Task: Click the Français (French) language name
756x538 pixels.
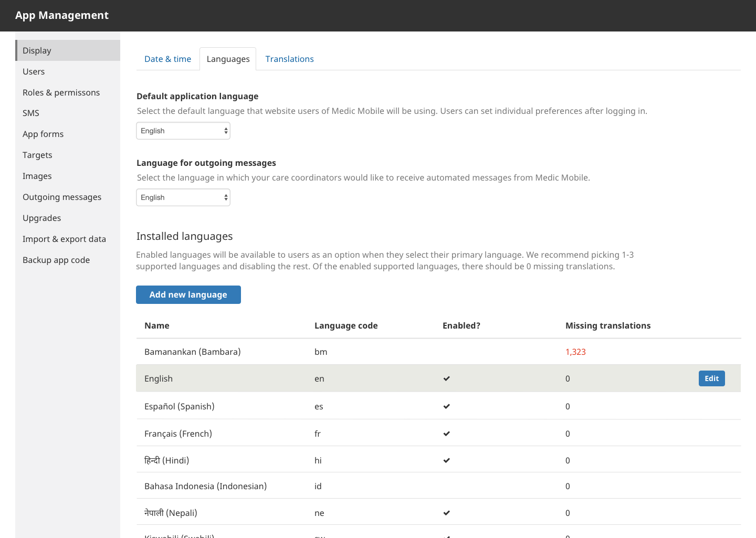Action: click(178, 434)
